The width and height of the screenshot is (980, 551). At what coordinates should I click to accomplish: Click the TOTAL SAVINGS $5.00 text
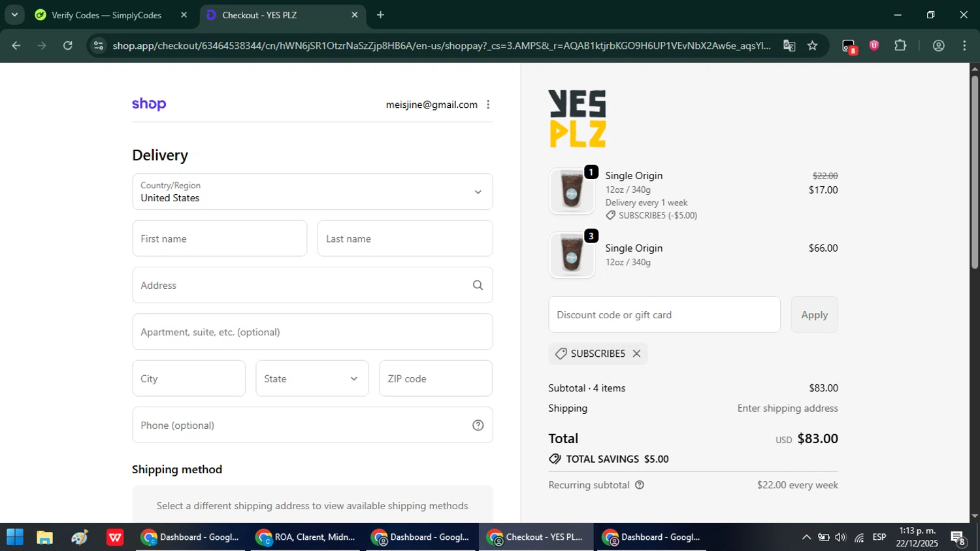click(617, 459)
